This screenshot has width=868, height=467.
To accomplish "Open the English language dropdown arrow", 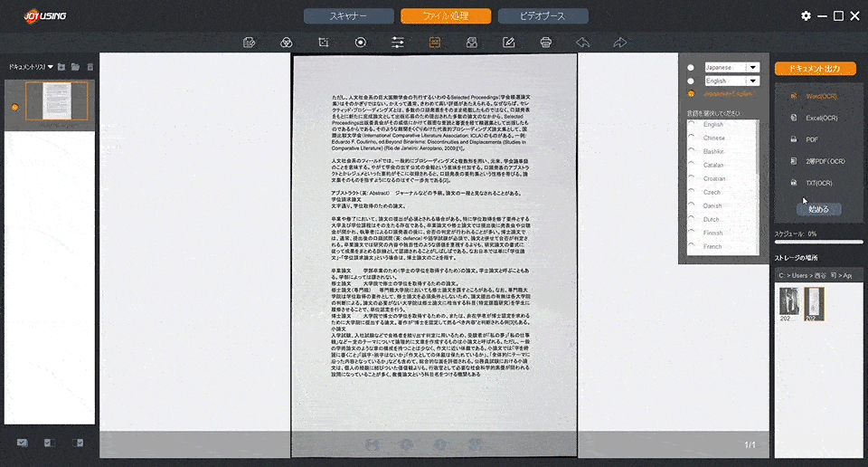I will point(752,81).
